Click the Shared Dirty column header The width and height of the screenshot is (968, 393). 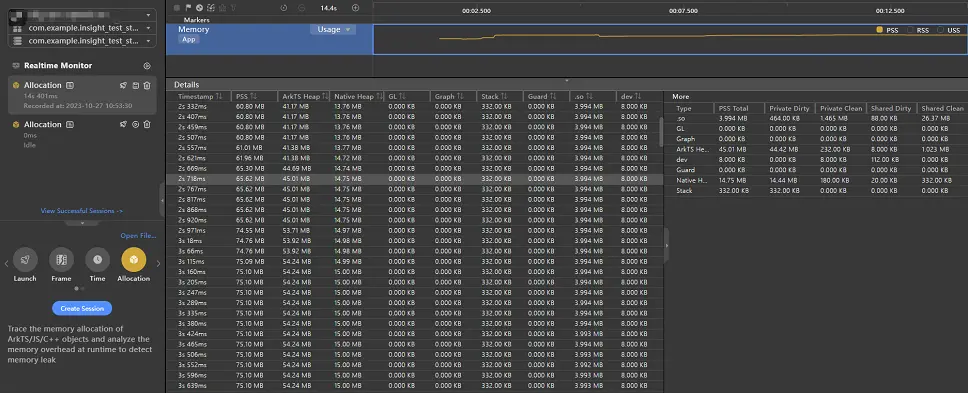[891, 108]
